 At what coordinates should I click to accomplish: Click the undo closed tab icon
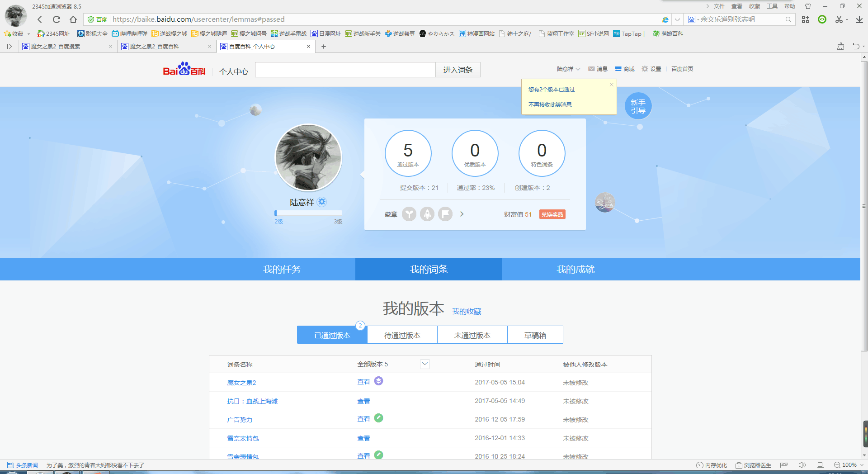[855, 46]
